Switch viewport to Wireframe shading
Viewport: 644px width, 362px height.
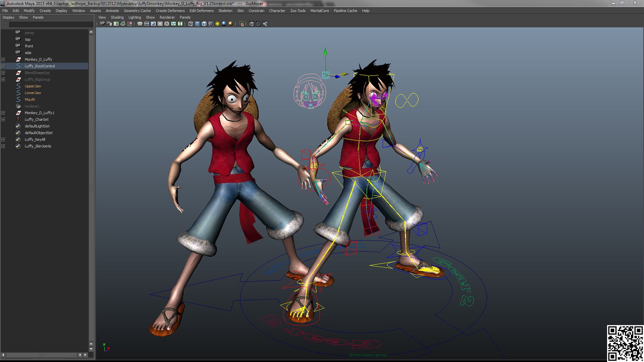pos(191,24)
